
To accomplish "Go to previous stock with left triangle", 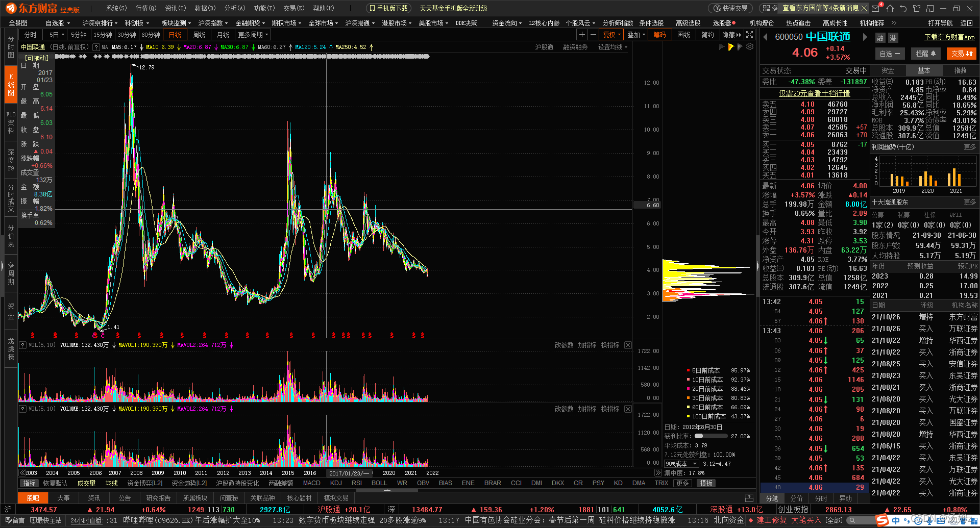I will pyautogui.click(x=765, y=37).
